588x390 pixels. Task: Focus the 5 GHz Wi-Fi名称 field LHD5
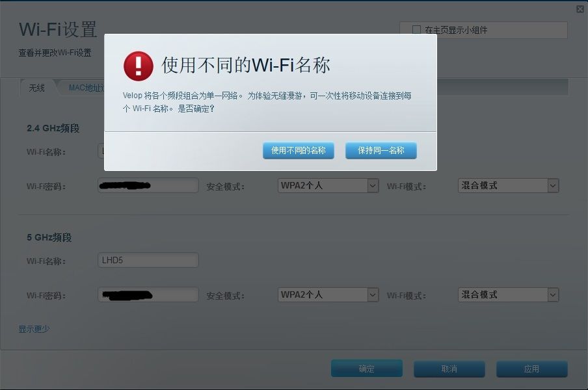pyautogui.click(x=148, y=260)
